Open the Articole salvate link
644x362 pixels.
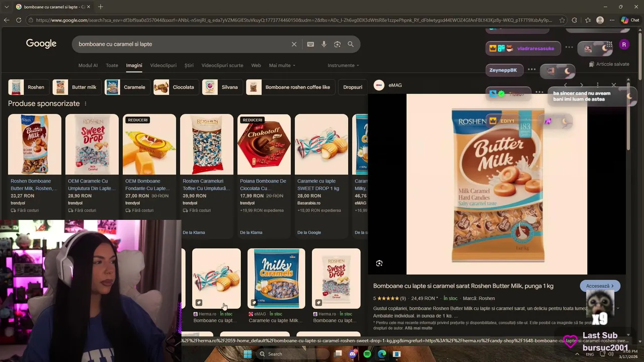(609, 64)
